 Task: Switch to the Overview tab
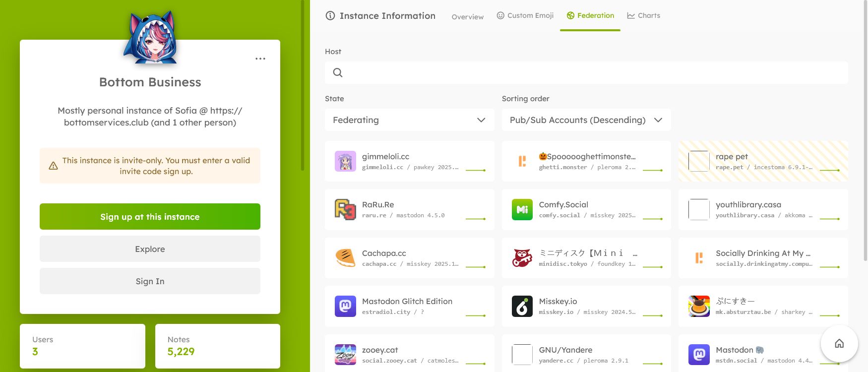(x=467, y=17)
